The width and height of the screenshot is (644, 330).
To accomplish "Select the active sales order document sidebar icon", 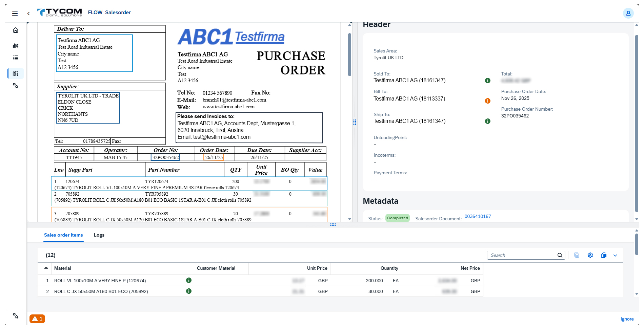I will (16, 73).
